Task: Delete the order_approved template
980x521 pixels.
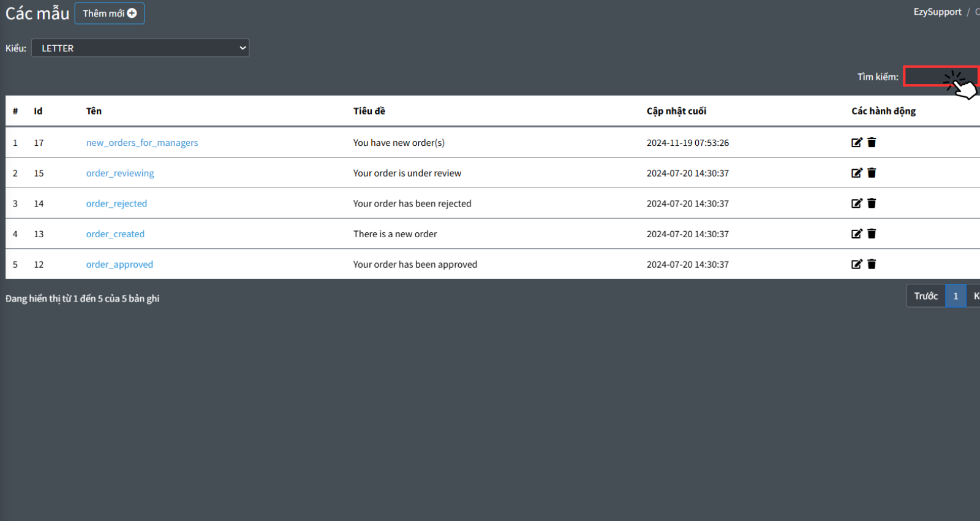Action: [872, 264]
